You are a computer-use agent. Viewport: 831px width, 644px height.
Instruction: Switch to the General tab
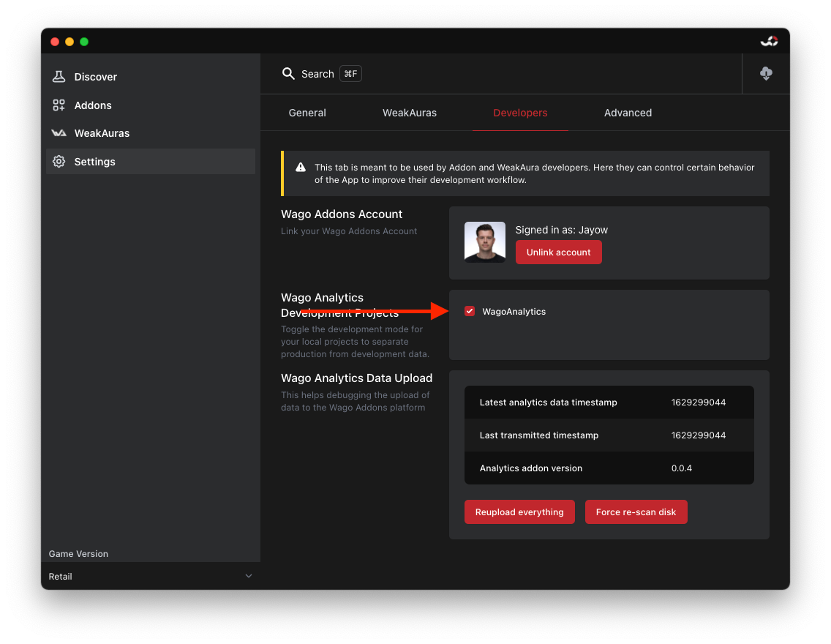coord(307,113)
